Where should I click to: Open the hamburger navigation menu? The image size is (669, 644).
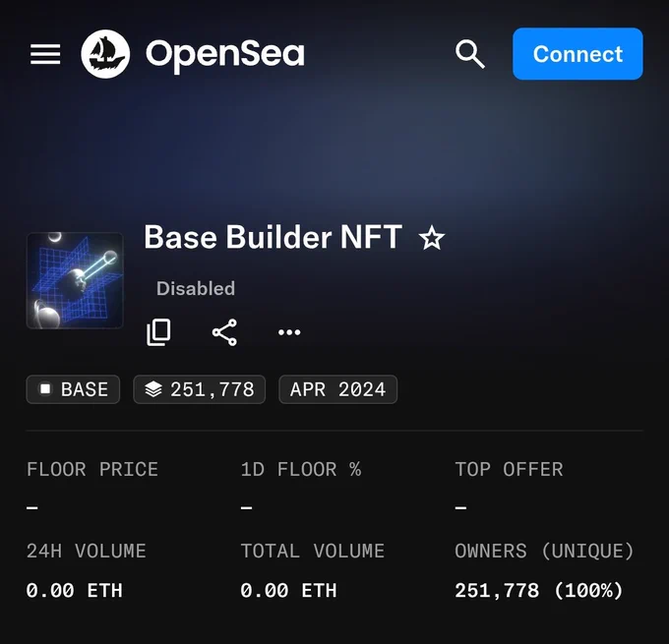click(x=45, y=54)
